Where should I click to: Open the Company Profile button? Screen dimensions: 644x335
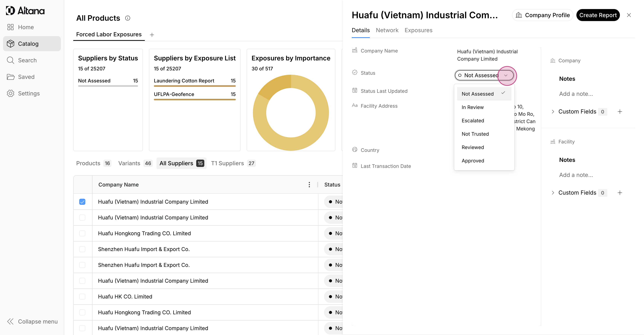pos(543,15)
